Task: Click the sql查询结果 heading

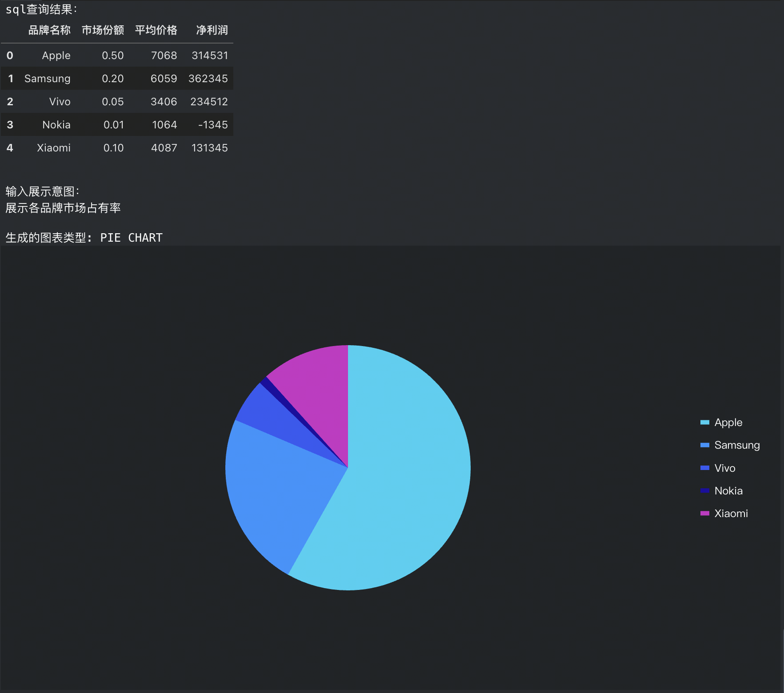Action: [41, 9]
